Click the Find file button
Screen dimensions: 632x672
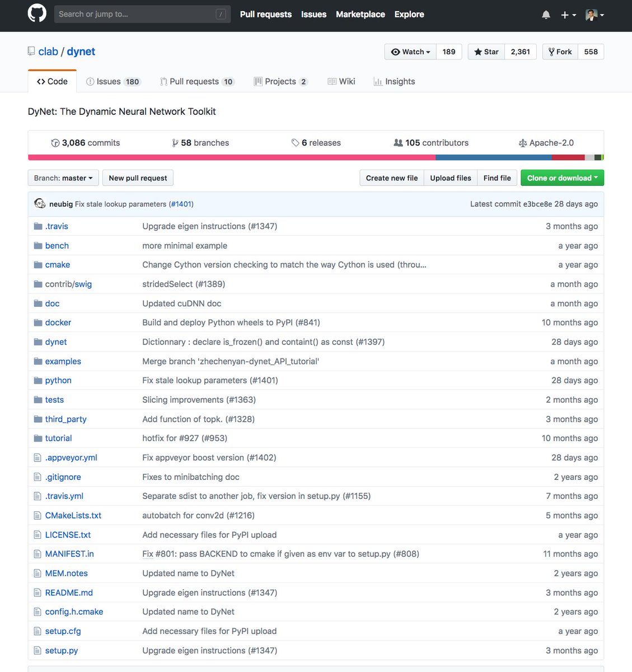point(497,178)
